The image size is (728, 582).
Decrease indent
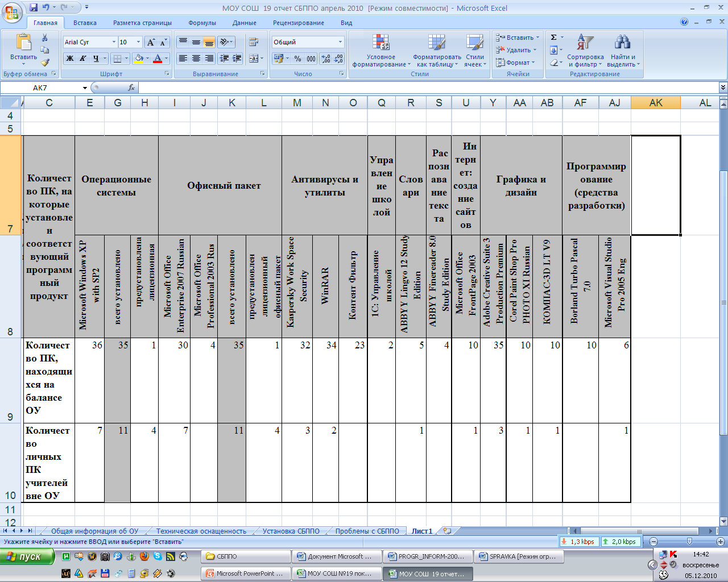(224, 58)
